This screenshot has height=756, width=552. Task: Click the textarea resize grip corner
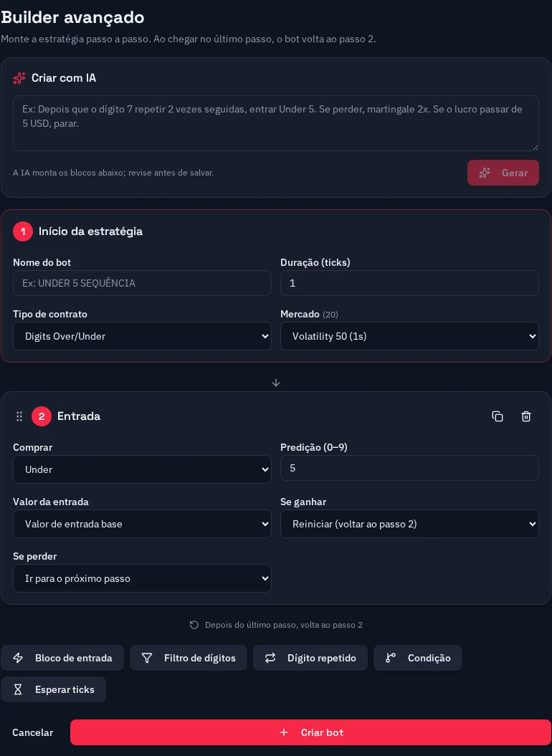click(535, 148)
